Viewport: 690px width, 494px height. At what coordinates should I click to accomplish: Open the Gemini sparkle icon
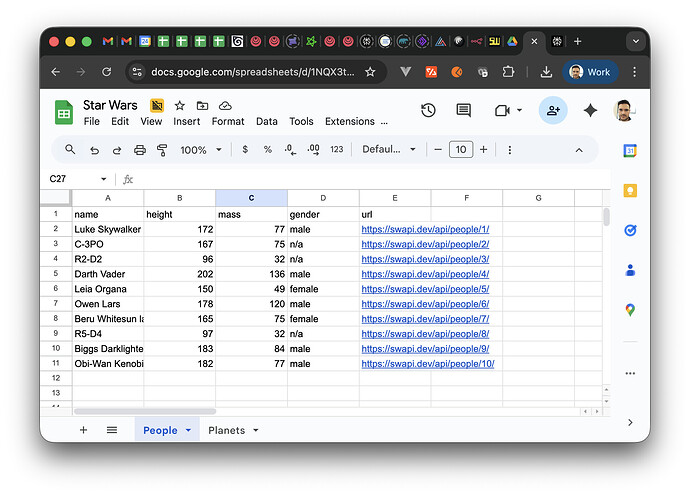(590, 110)
